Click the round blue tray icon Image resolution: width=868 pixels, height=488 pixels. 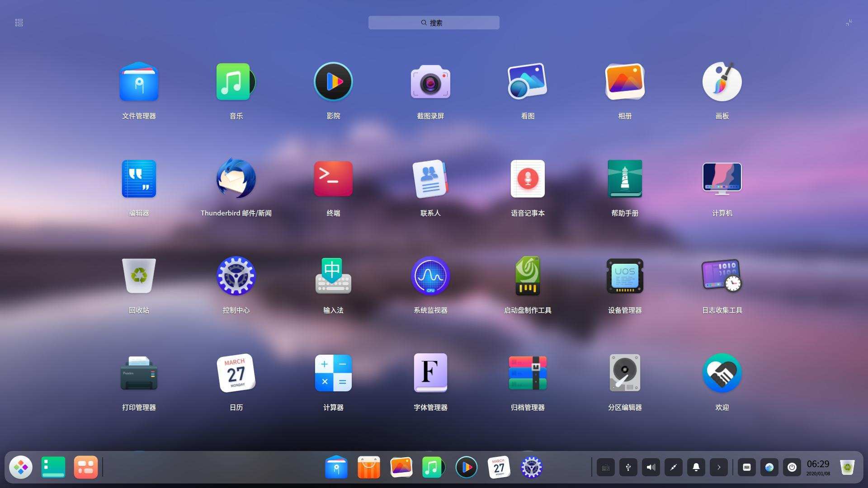pos(769,467)
